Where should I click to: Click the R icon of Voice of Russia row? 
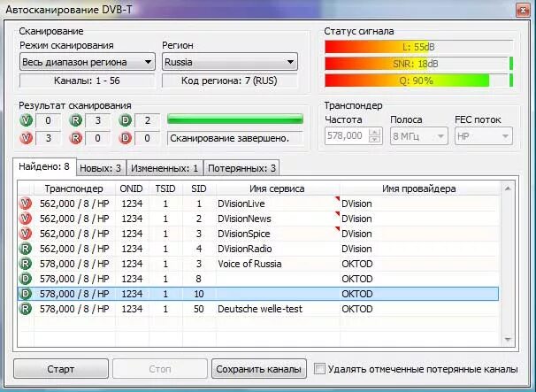pos(26,264)
